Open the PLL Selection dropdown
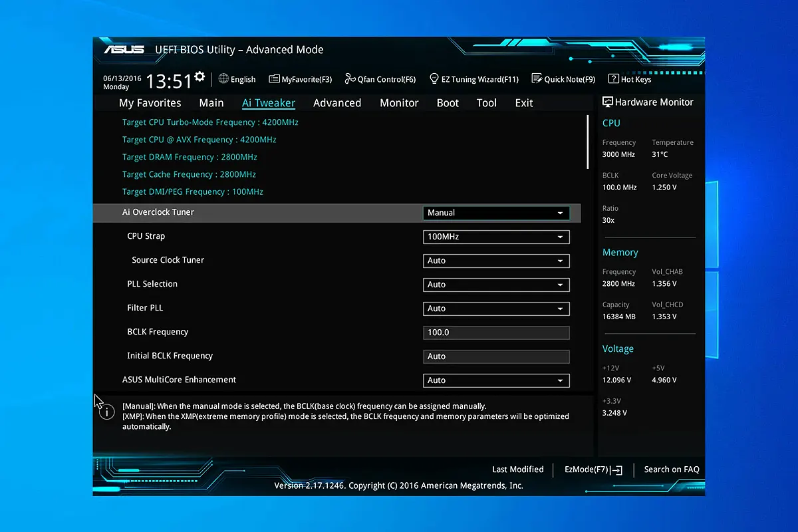 (496, 285)
